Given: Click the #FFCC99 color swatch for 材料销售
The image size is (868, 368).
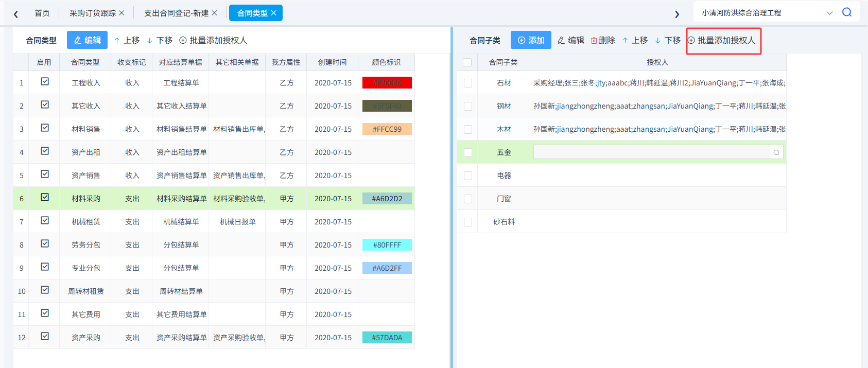Looking at the screenshot, I should point(387,129).
